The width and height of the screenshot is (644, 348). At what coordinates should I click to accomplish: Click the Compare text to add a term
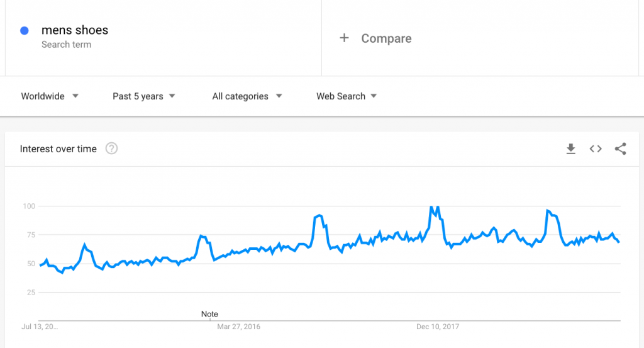tap(386, 38)
